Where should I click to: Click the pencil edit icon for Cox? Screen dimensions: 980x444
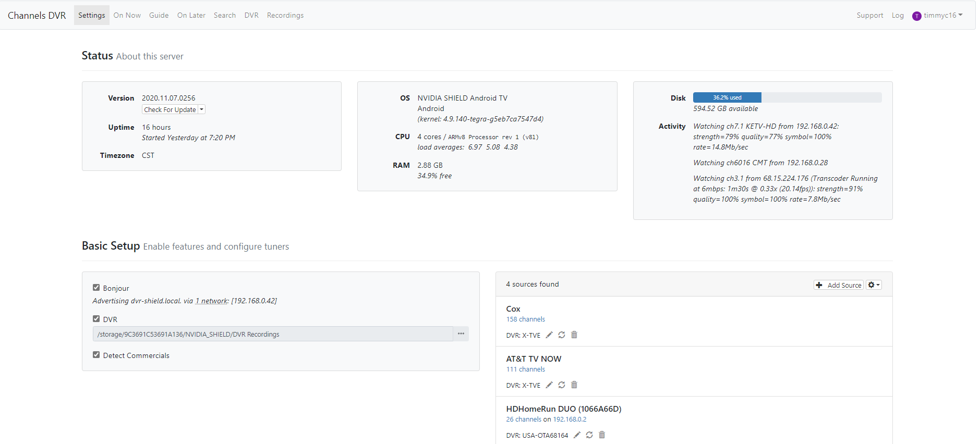(x=549, y=335)
